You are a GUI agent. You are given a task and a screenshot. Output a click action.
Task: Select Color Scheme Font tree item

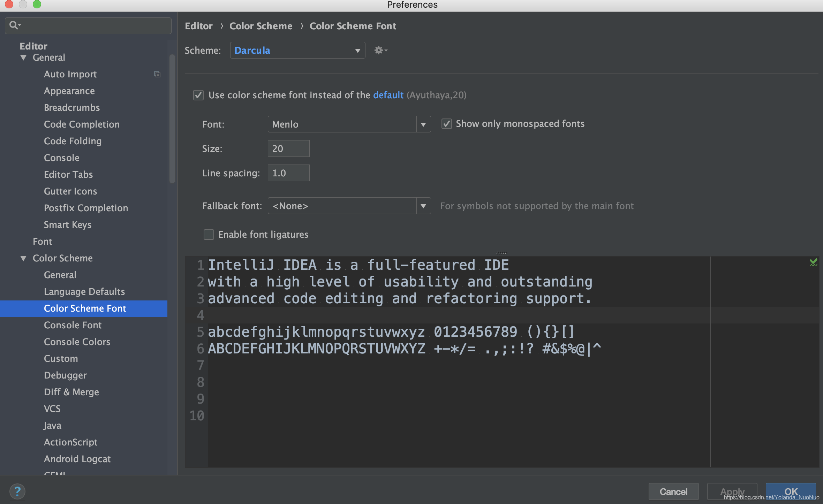tap(84, 308)
